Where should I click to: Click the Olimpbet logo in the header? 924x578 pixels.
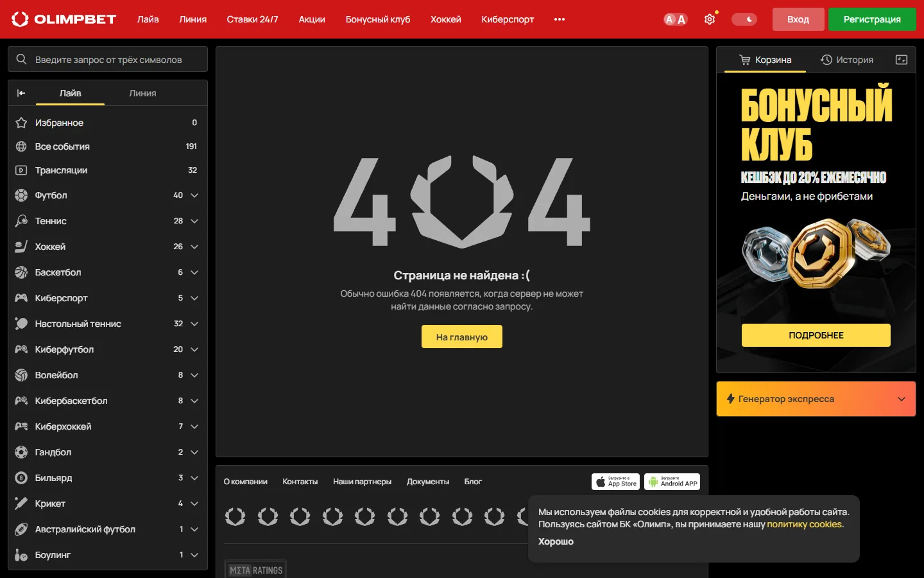64,19
